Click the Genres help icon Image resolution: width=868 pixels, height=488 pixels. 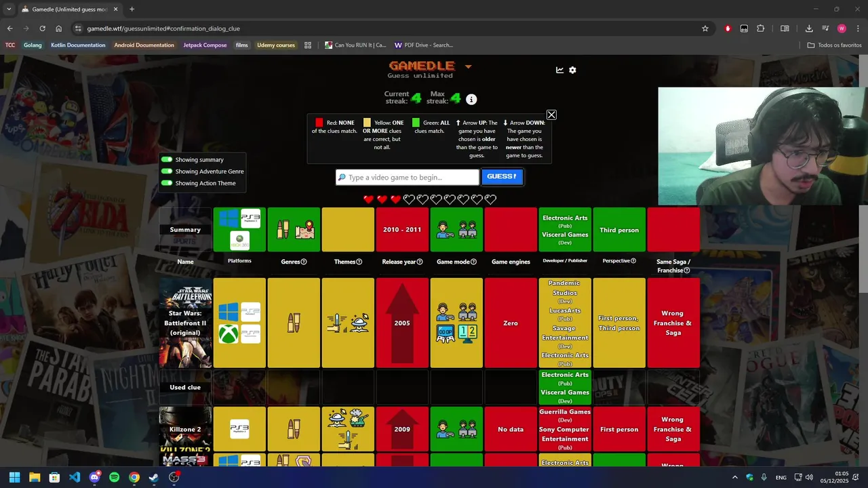[x=304, y=262]
